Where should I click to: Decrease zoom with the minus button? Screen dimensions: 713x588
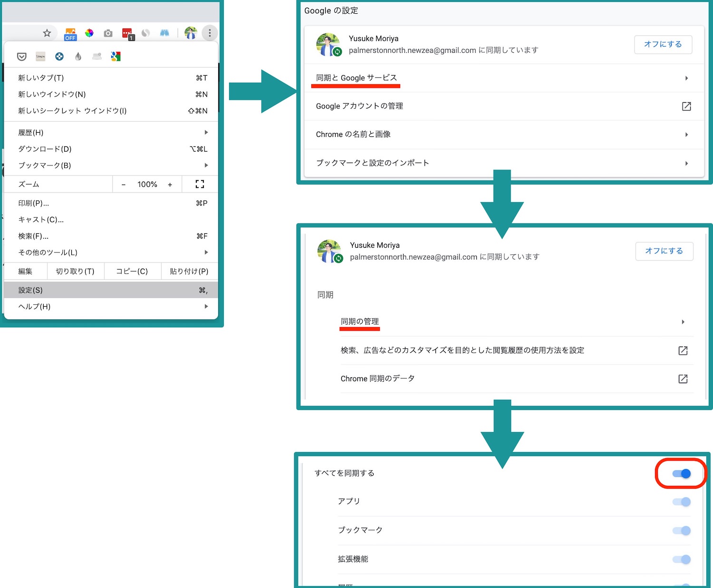pos(124,184)
